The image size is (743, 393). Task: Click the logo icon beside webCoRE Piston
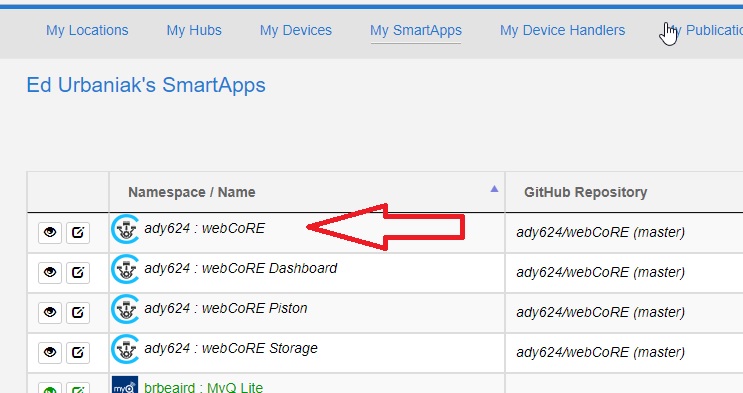[125, 309]
